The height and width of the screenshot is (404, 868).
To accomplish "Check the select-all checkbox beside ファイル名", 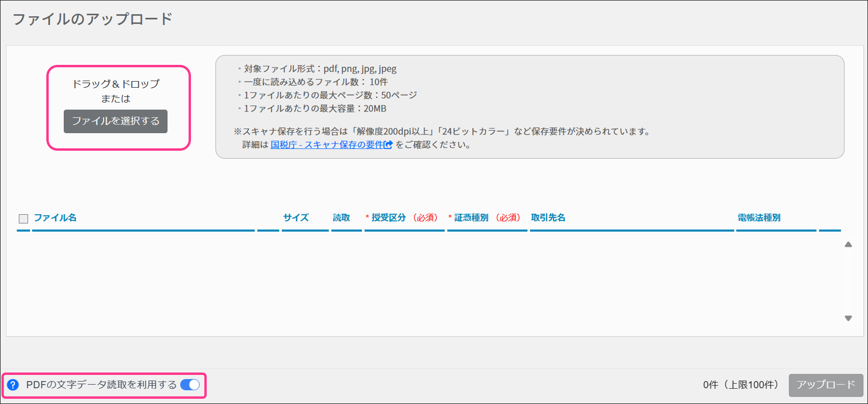I will point(23,218).
